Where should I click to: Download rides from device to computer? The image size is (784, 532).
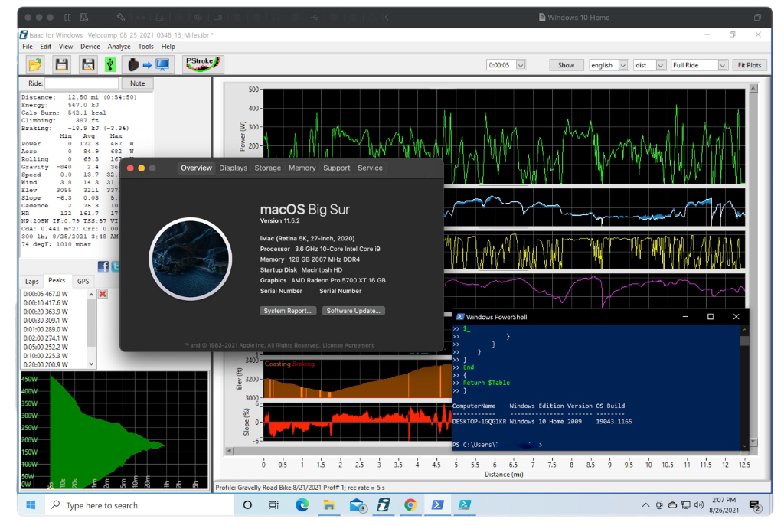click(x=149, y=64)
